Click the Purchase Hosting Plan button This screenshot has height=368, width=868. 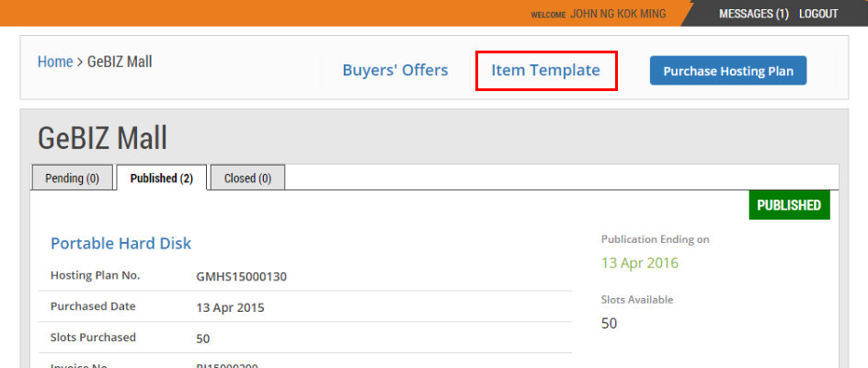tap(728, 71)
